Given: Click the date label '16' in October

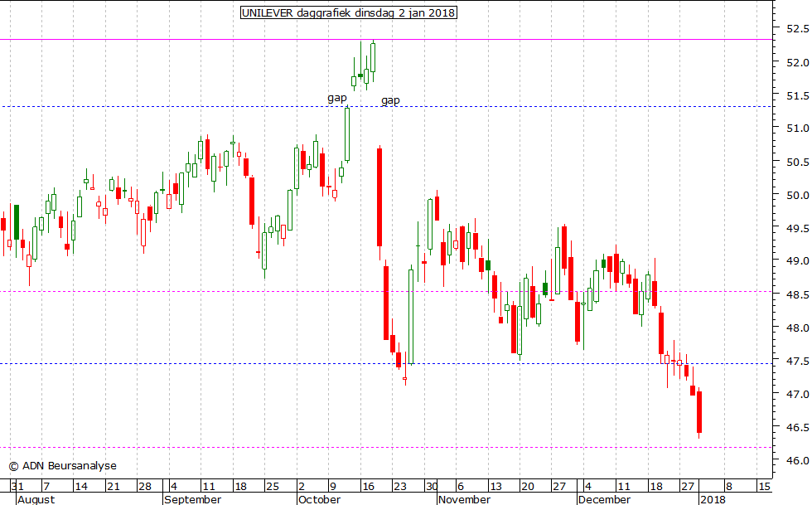Looking at the screenshot, I should [368, 486].
